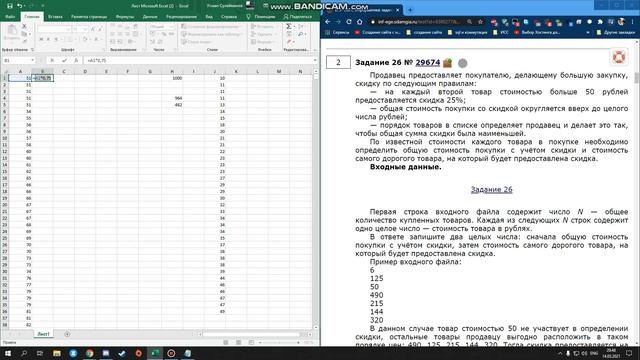Open Windows Start menu
The height and width of the screenshot is (360, 640).
click(8, 353)
